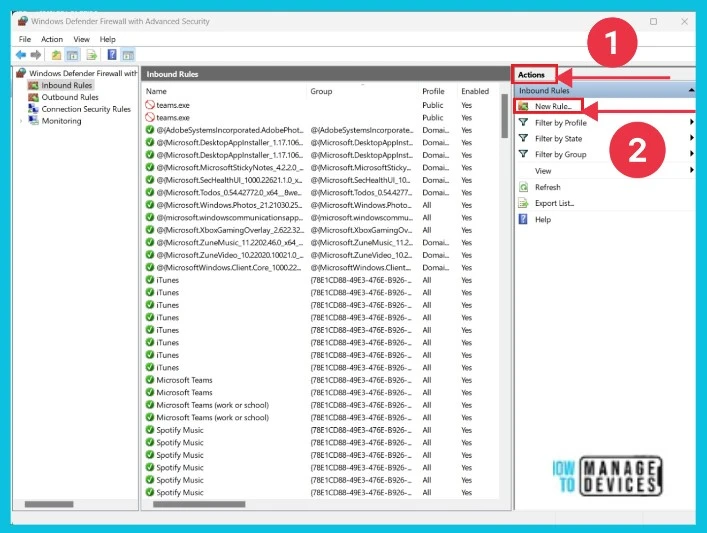
Task: Click the Refresh icon in Actions pane
Action: 523,187
